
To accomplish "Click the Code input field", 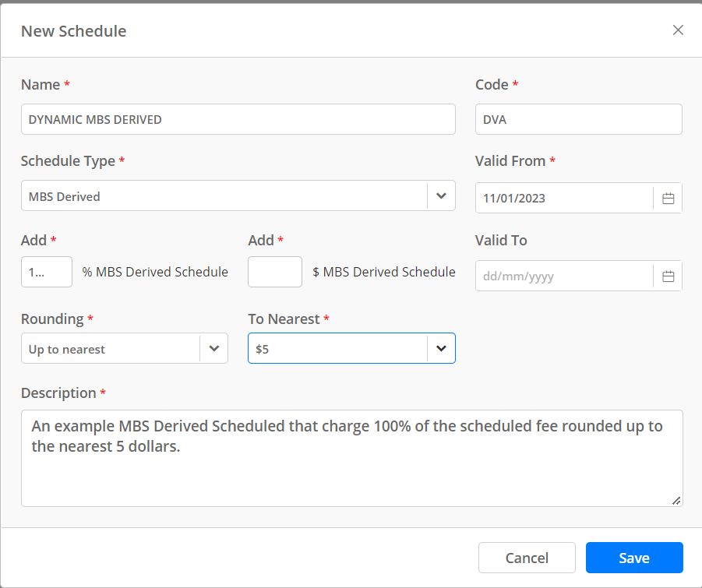I will 578,119.
